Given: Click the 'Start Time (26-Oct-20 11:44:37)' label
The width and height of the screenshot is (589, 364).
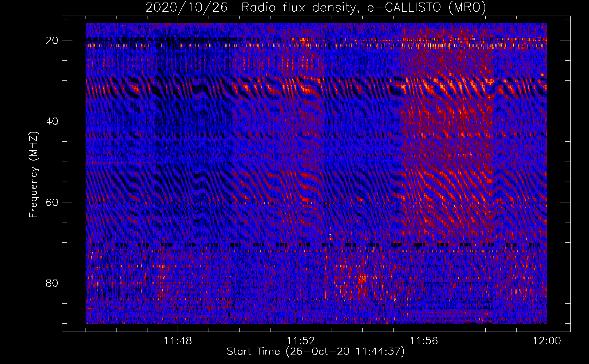Looking at the screenshot, I should point(316,352).
